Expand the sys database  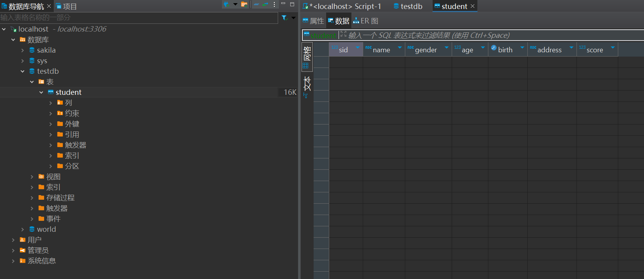pos(23,61)
